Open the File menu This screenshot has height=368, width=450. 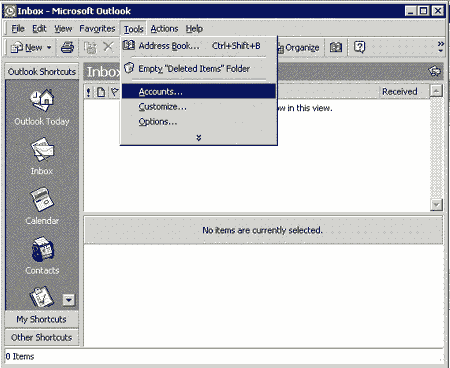coord(18,29)
